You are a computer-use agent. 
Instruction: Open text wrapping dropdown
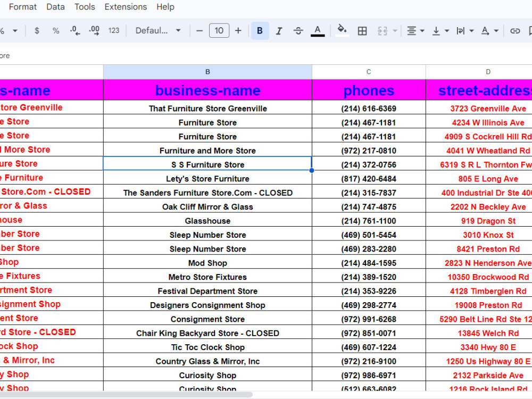[x=465, y=31]
